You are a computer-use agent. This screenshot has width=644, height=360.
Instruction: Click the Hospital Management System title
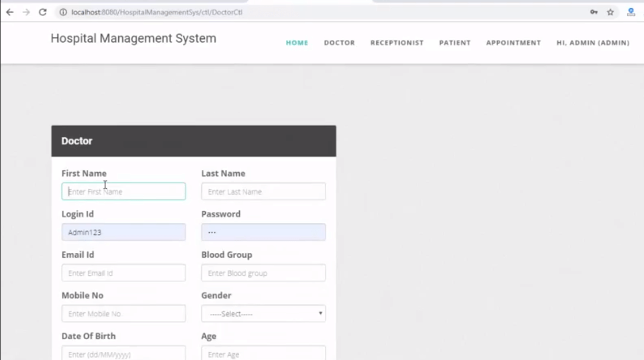pyautogui.click(x=134, y=38)
